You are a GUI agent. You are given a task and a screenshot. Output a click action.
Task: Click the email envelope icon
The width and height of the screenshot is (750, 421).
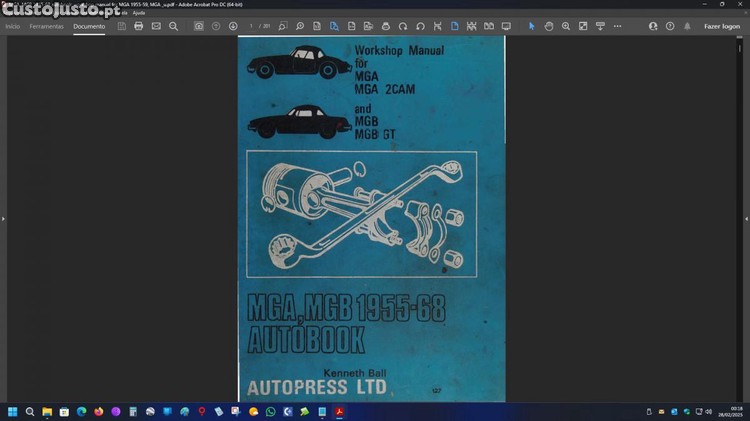(156, 26)
